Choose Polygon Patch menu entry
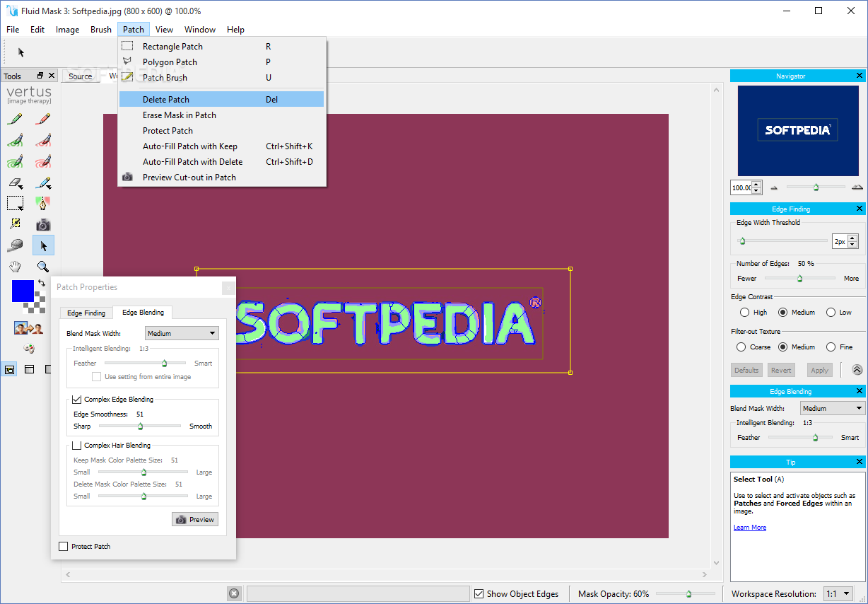This screenshot has height=604, width=868. tap(221, 62)
